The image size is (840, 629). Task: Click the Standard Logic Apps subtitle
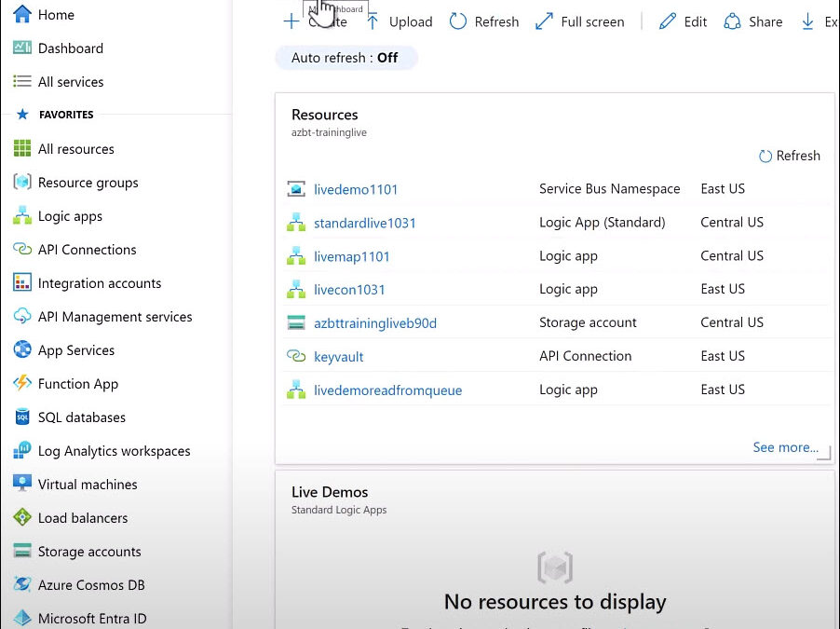[x=339, y=510]
